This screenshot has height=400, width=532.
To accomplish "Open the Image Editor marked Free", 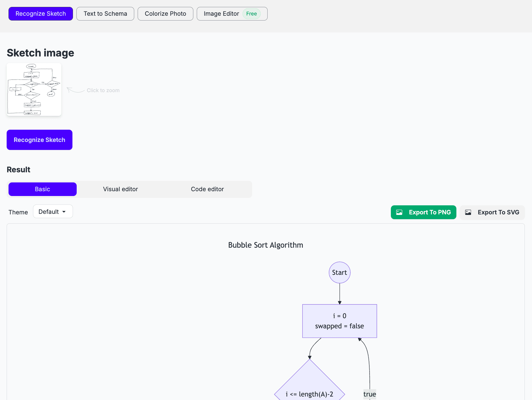I will (x=221, y=14).
